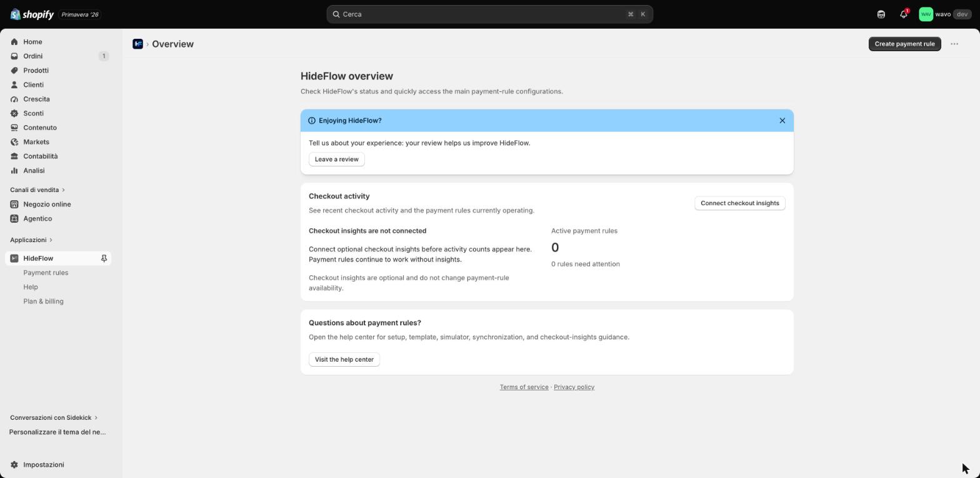Click the Overview breadcrumb title
This screenshot has width=980, height=478.
(172, 44)
